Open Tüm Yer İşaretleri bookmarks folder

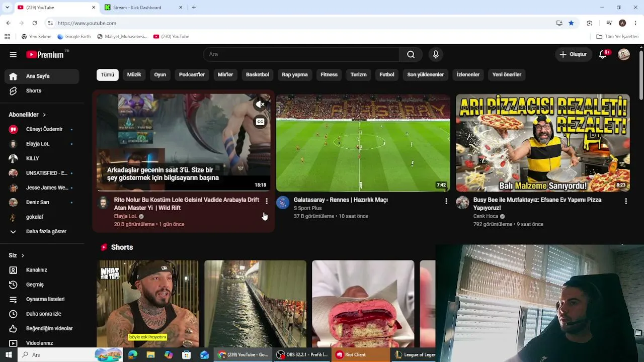click(617, 37)
